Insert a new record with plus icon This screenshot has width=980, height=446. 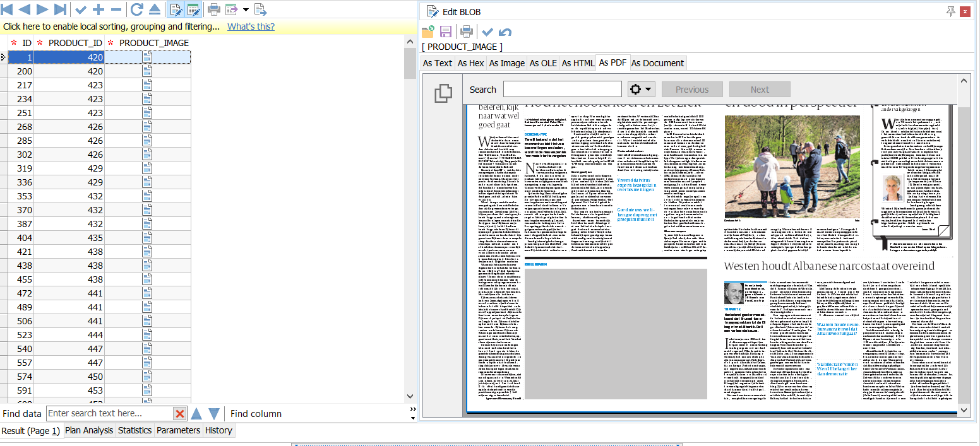pos(99,9)
